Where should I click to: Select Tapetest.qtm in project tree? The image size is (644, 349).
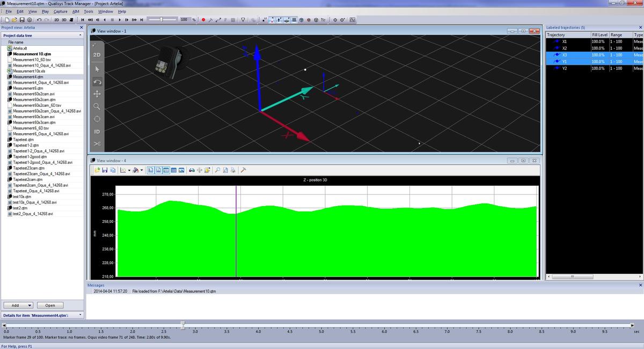tap(23, 140)
